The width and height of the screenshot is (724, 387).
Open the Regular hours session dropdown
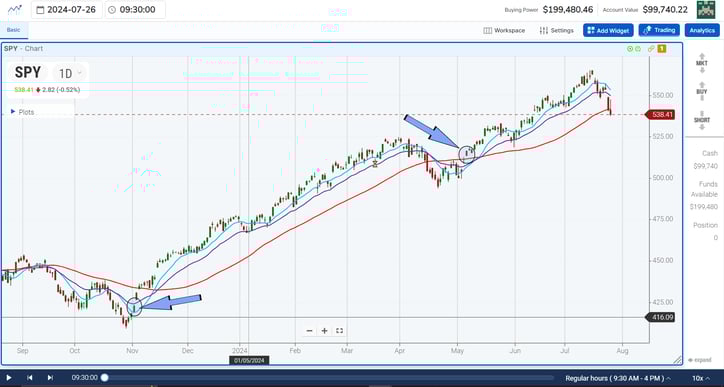click(618, 378)
